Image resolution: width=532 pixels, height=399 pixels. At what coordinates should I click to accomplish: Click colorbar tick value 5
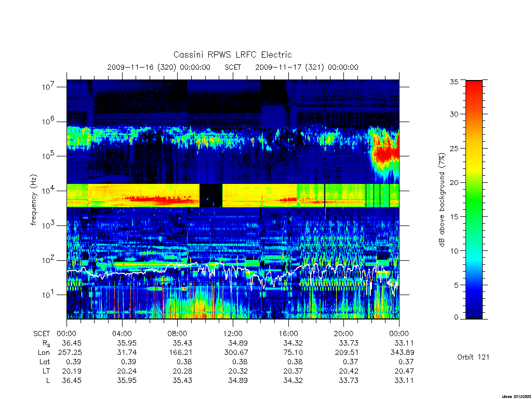click(x=456, y=285)
